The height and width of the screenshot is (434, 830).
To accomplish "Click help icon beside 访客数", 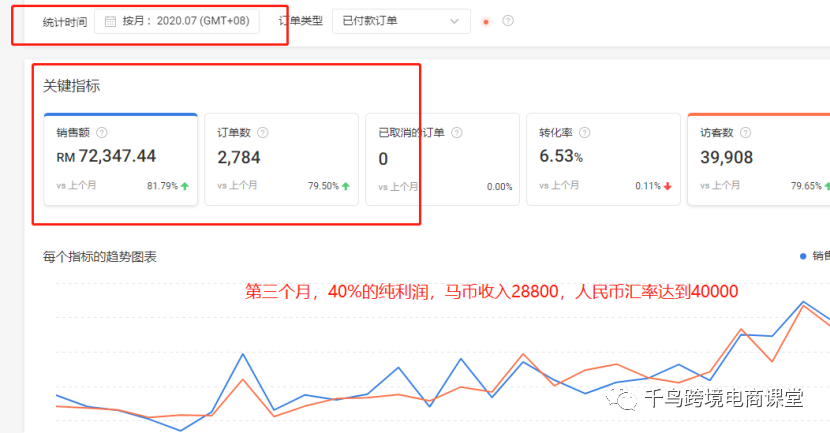I will click(745, 132).
